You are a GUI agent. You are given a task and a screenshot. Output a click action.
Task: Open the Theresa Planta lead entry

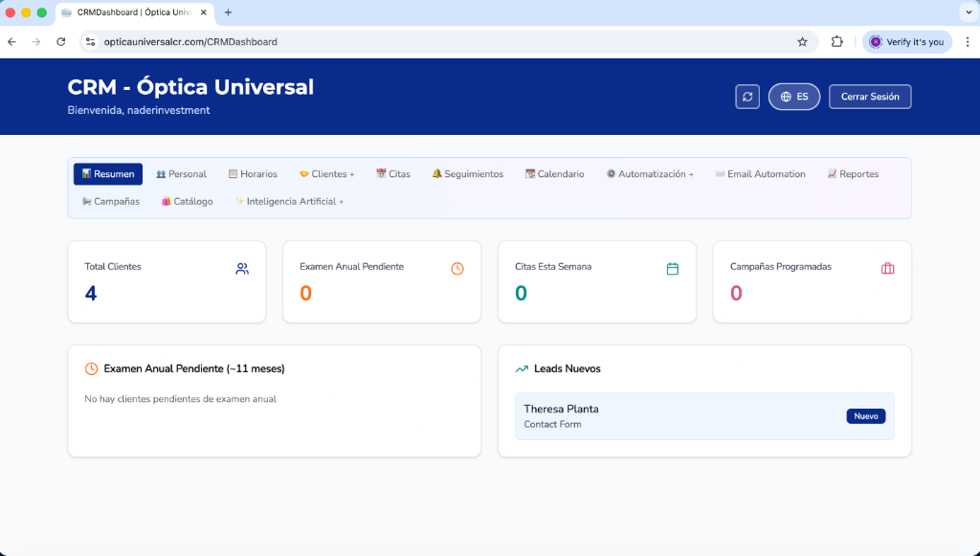coord(704,416)
